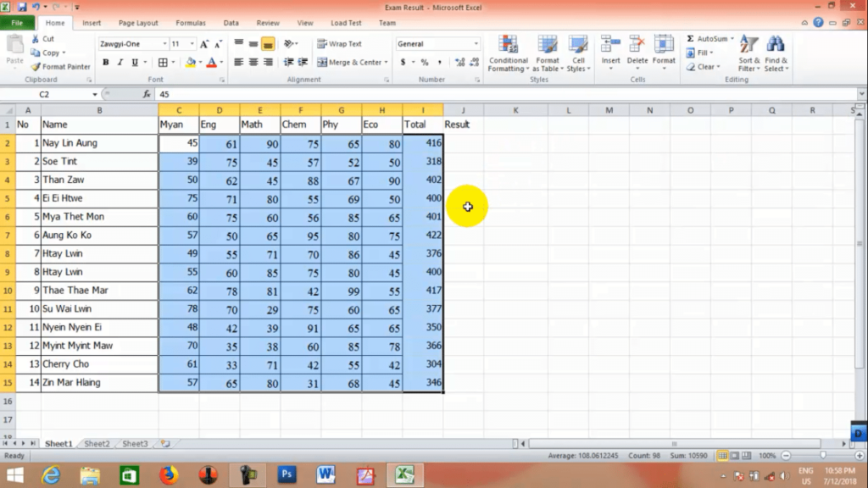Open Format as Table gallery
Screen dimensions: 868x488
pos(548,53)
